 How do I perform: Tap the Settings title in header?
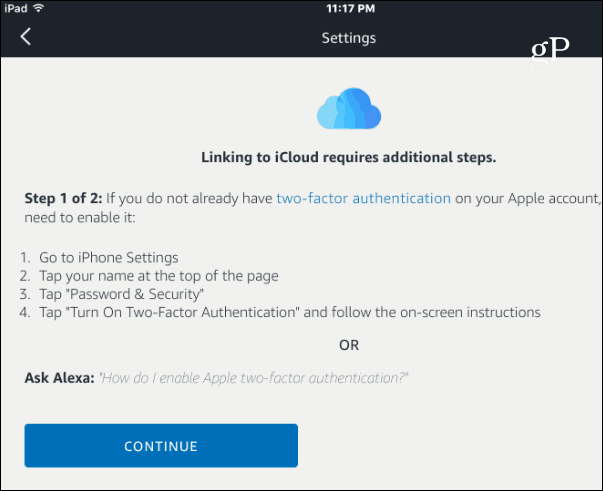[349, 38]
